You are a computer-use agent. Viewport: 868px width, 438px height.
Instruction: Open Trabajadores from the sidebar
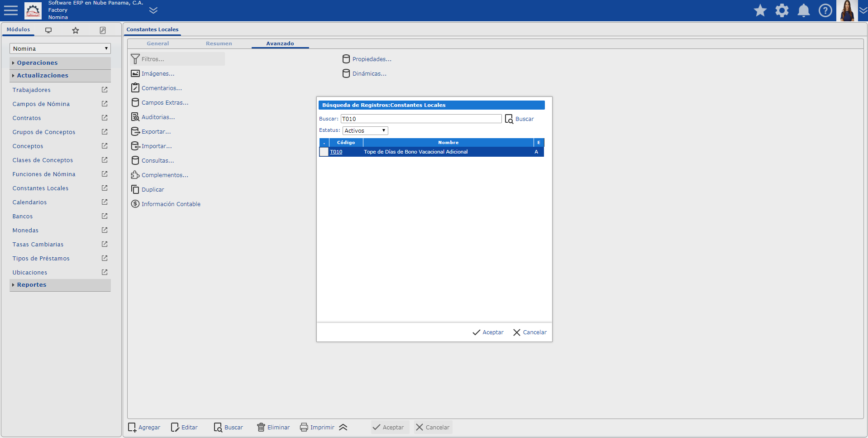32,90
